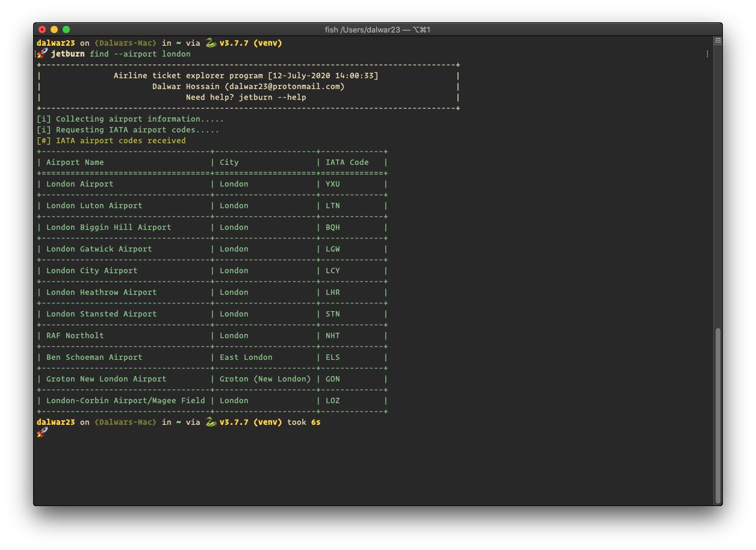Viewport: 756px width, 550px height.
Task: Click the 'London Airport' cell
Action: [x=80, y=184]
